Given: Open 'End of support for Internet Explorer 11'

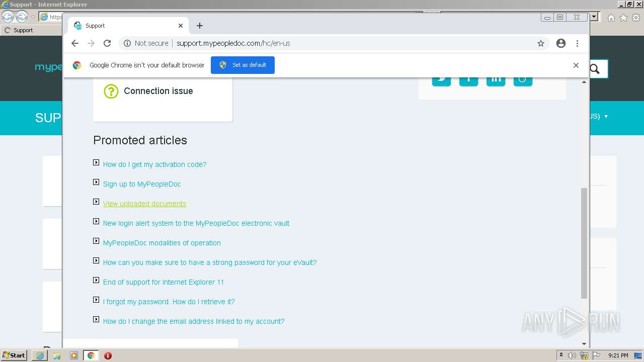Looking at the screenshot, I should pyautogui.click(x=164, y=282).
